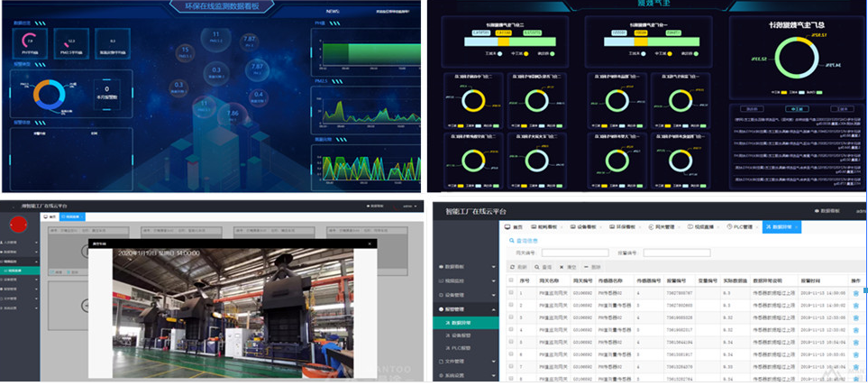
Task: Expand the 数据看板 sidebar menu in right panel
Action: [465, 267]
